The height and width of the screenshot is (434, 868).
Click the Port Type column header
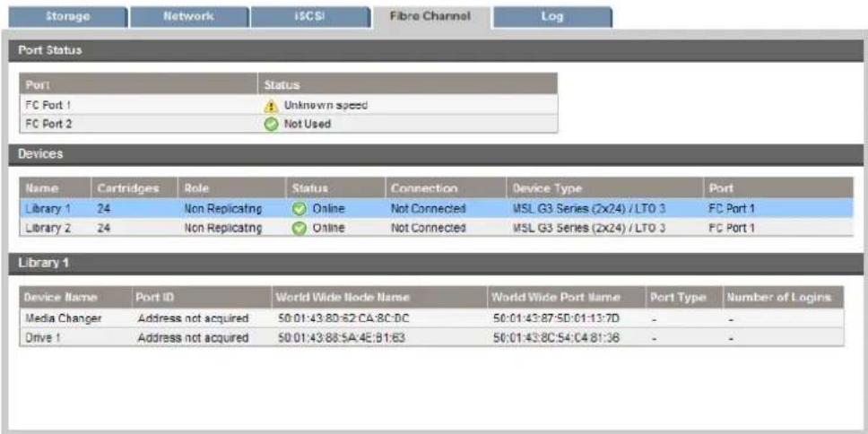tap(684, 298)
